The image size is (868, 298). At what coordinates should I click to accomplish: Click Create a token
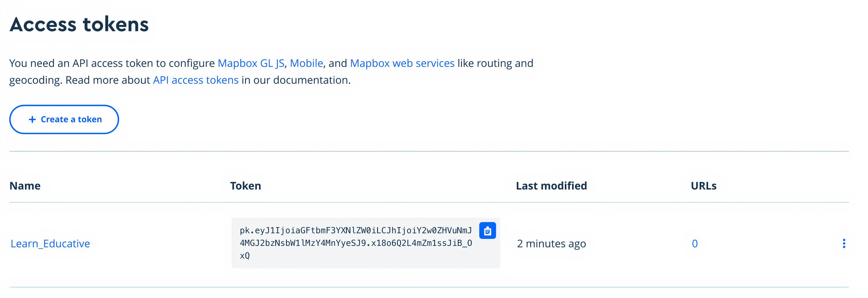(64, 119)
